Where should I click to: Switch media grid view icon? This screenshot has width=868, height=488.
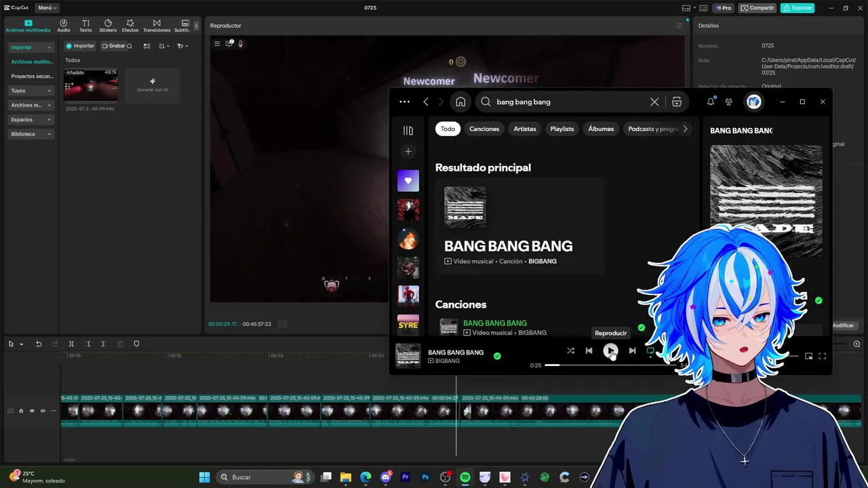click(146, 46)
